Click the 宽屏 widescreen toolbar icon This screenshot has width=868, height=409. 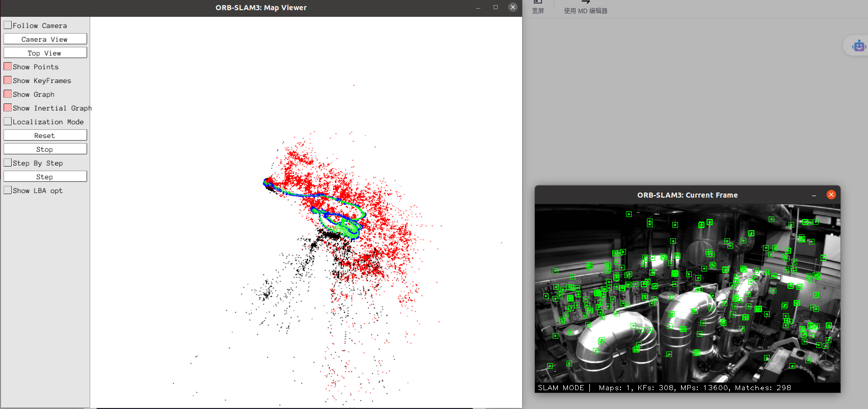[538, 7]
